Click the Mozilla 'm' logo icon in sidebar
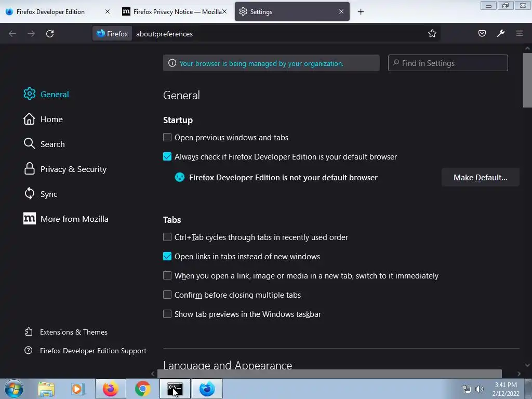532x399 pixels. [30, 219]
